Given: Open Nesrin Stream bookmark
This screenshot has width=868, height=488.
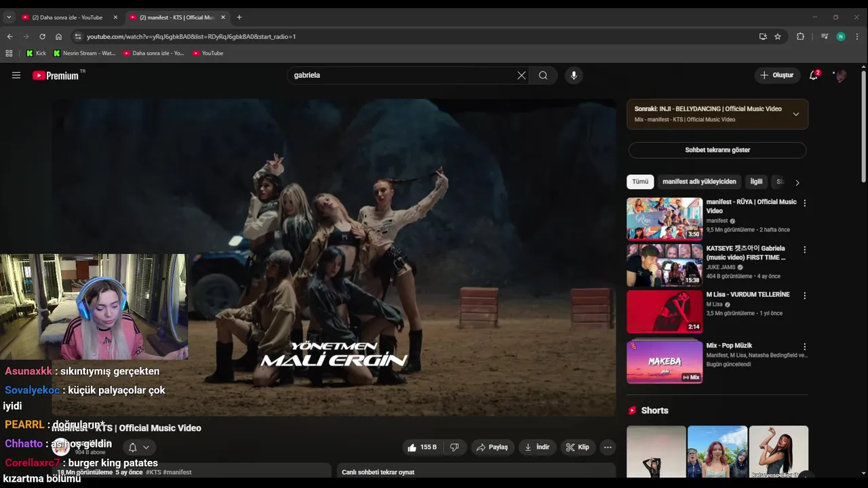Looking at the screenshot, I should point(84,53).
